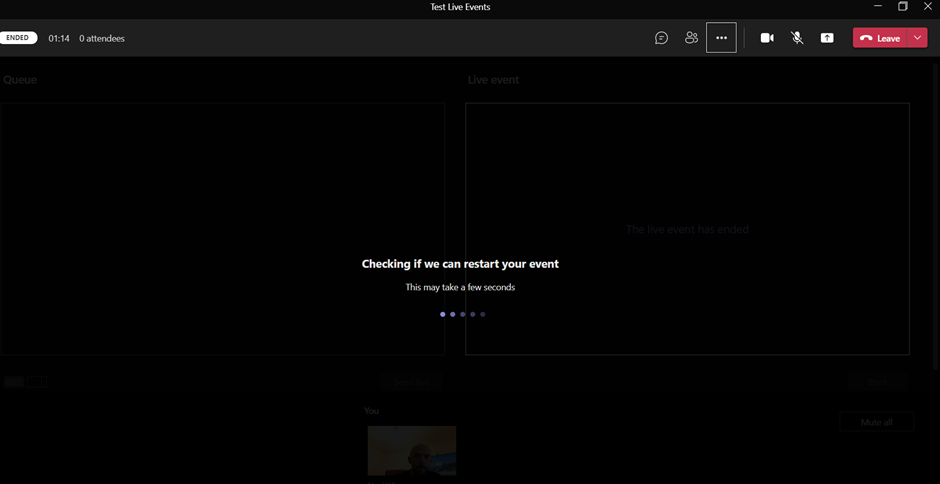This screenshot has height=484, width=940.
Task: Click the dimmed End button under Live event
Action: [877, 381]
